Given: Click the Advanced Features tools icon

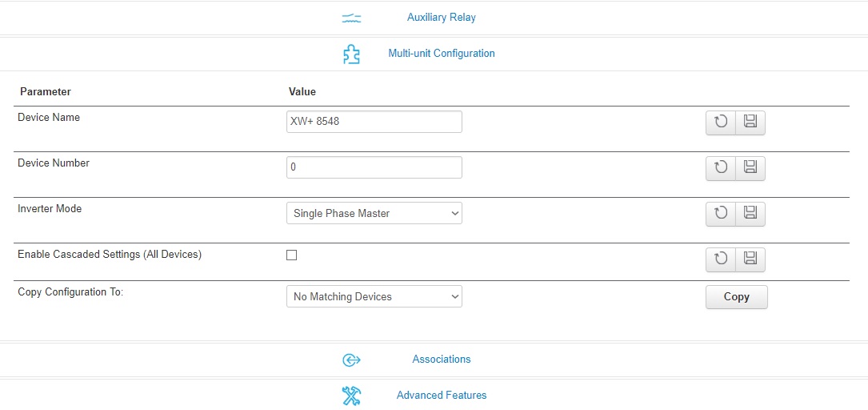Looking at the screenshot, I should [x=351, y=396].
